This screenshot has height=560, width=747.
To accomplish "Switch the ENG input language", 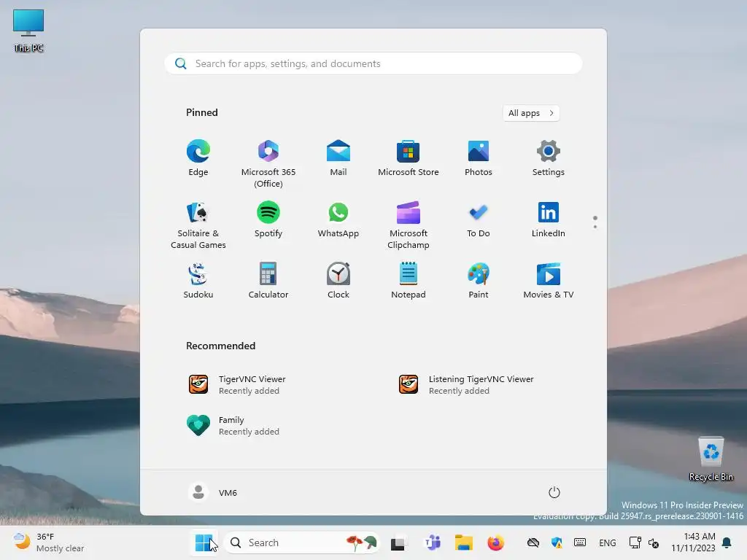I will pos(608,542).
